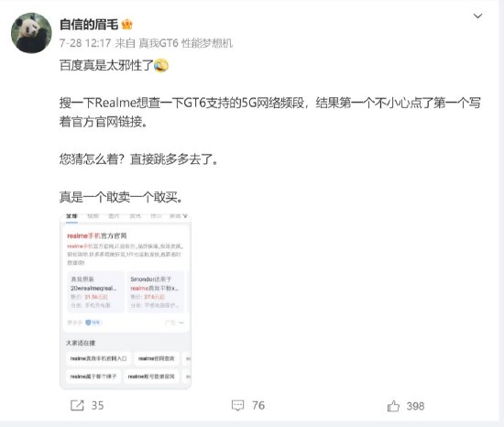Follow the 真我GT6 性能梦想机 source link
This screenshot has width=504, height=427.
point(185,43)
